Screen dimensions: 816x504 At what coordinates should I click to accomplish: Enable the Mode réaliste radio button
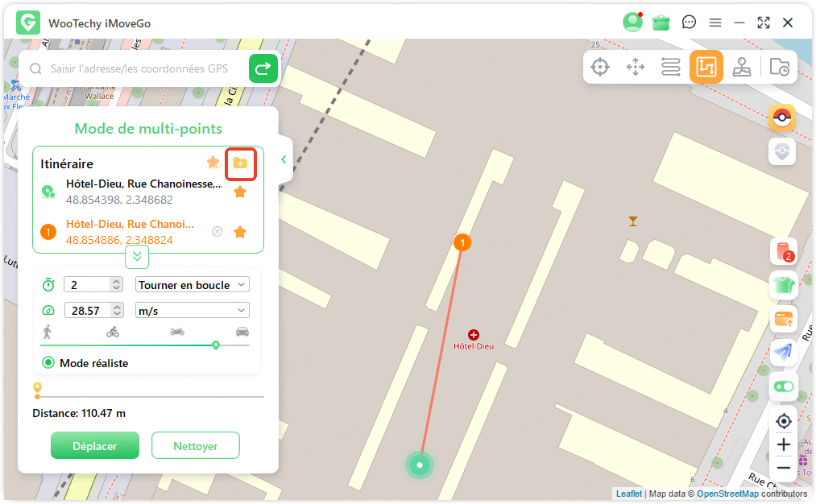click(x=49, y=362)
